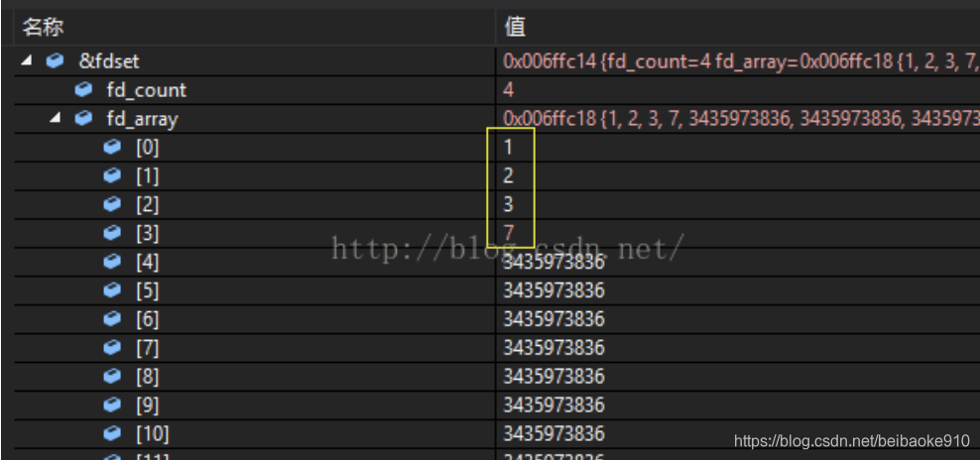This screenshot has width=980, height=460.
Task: Collapse the fd_array node arrow
Action: click(55, 118)
